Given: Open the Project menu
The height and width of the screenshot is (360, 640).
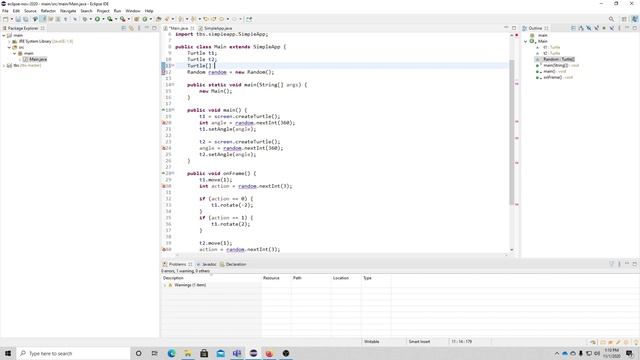Looking at the screenshot, I should (103, 11).
